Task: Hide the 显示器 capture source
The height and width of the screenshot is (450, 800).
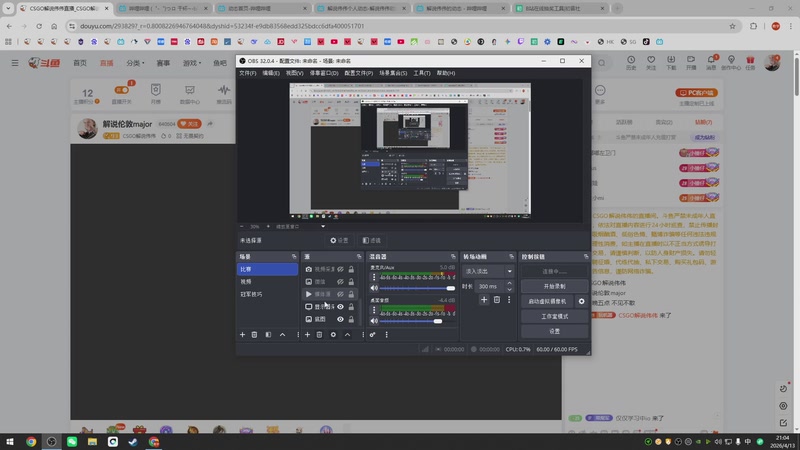Action: 340,307
